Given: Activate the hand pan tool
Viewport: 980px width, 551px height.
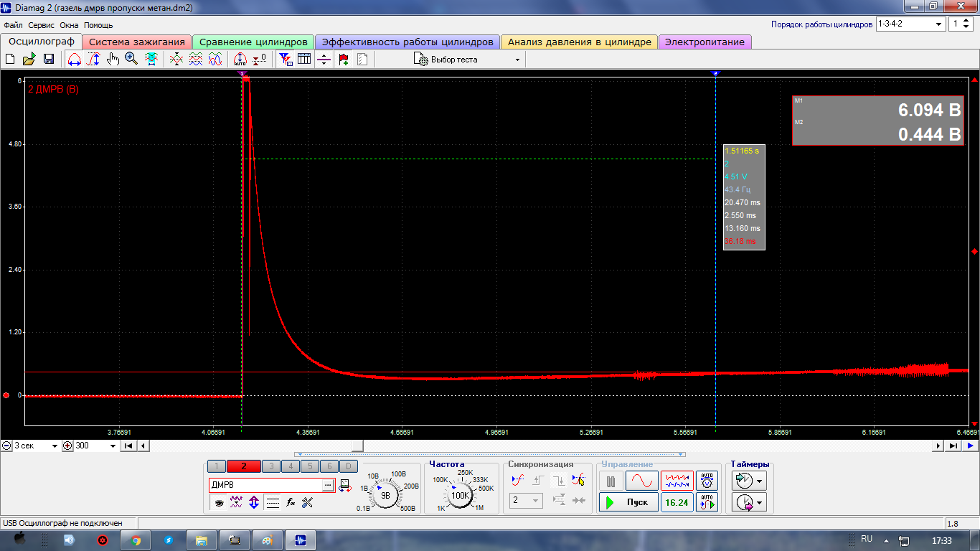Looking at the screenshot, I should [x=113, y=60].
